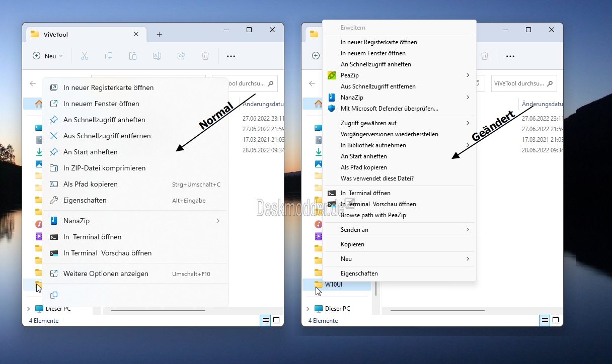
Task: Click the Share icon in left Explorer toolbar
Action: tap(181, 56)
